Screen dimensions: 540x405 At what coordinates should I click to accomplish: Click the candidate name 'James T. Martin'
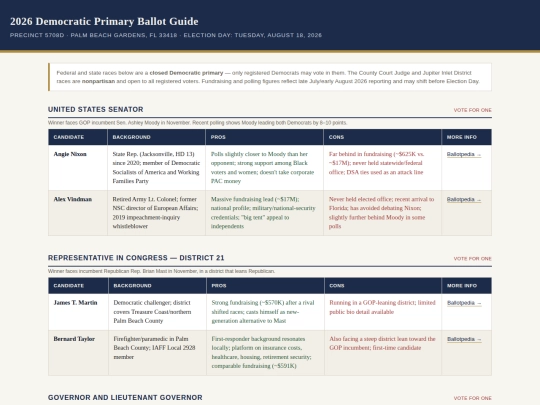pos(75,303)
